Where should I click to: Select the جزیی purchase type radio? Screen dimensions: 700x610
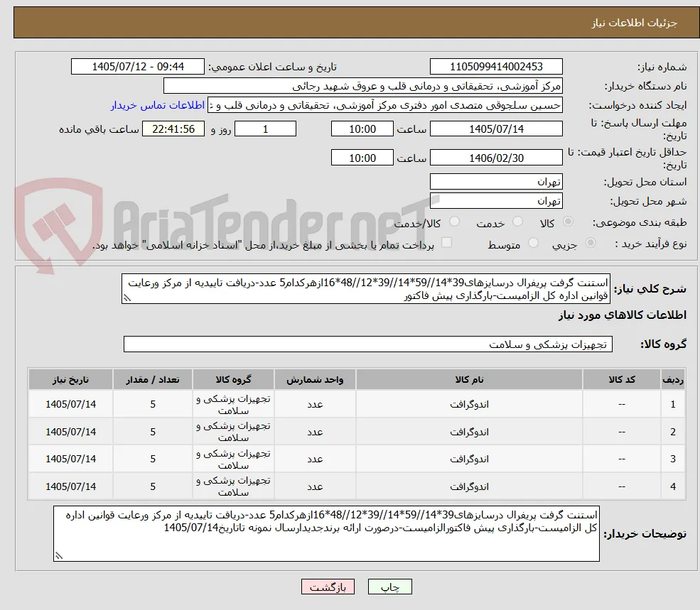[x=591, y=243]
